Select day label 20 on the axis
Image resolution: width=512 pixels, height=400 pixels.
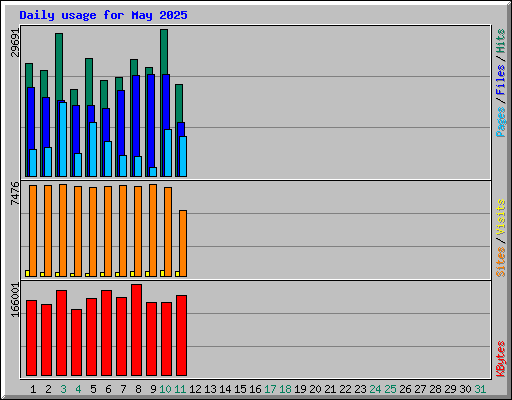pos(315,389)
